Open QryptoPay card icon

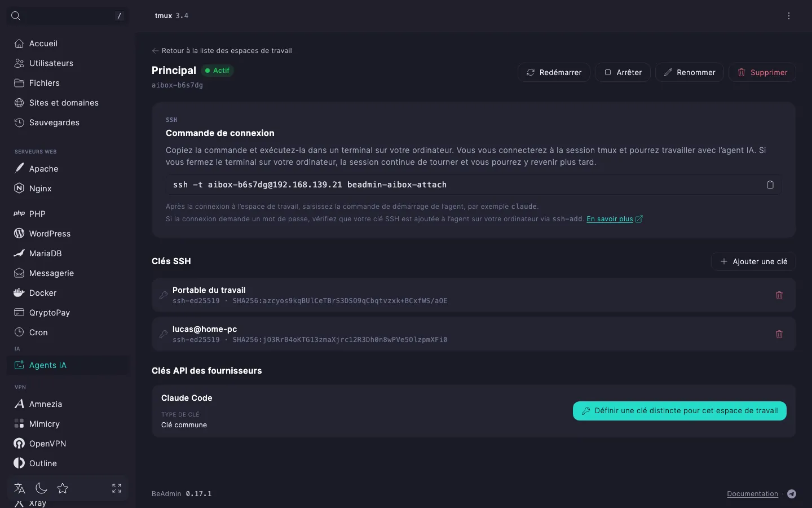pyautogui.click(x=19, y=312)
